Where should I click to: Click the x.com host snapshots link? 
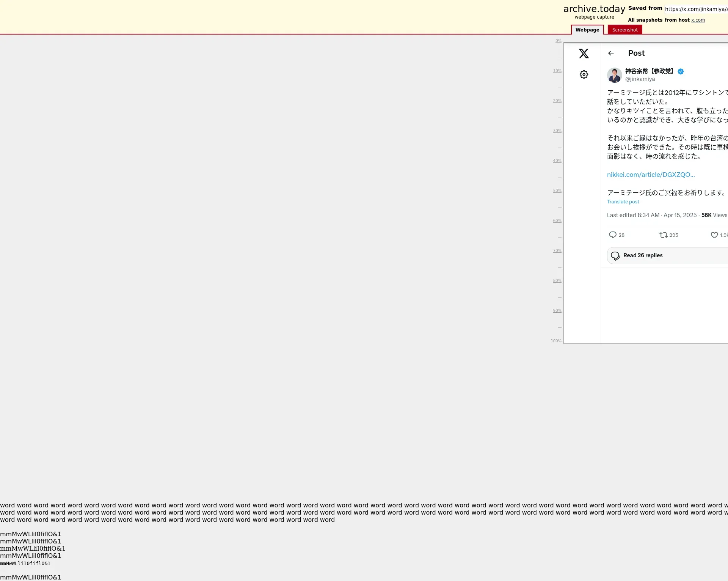(x=698, y=20)
